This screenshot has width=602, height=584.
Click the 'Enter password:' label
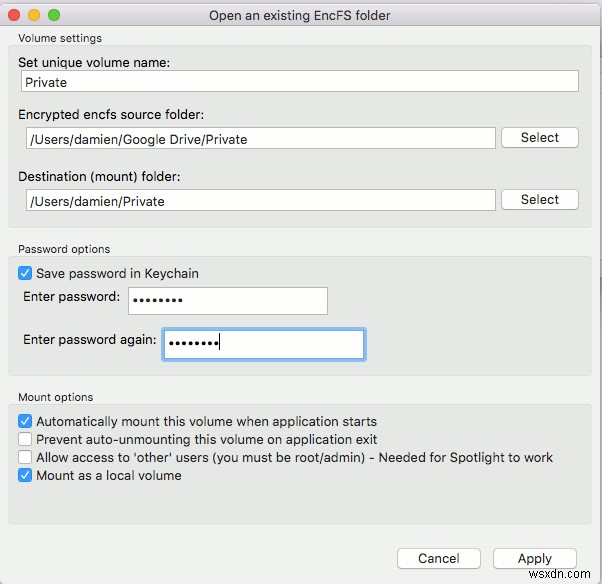(x=71, y=297)
